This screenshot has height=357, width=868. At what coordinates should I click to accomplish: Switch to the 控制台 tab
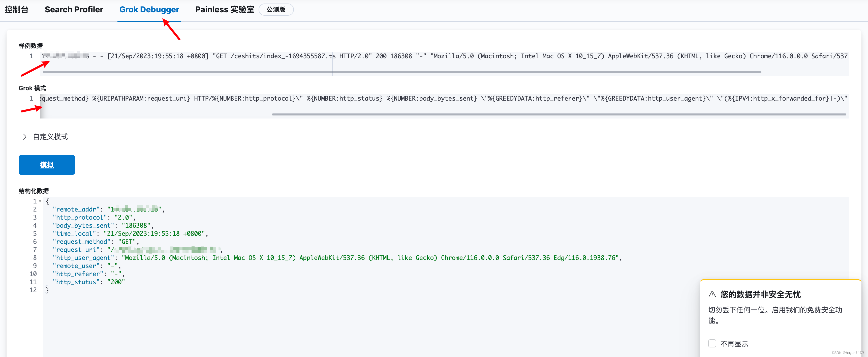pyautogui.click(x=16, y=9)
